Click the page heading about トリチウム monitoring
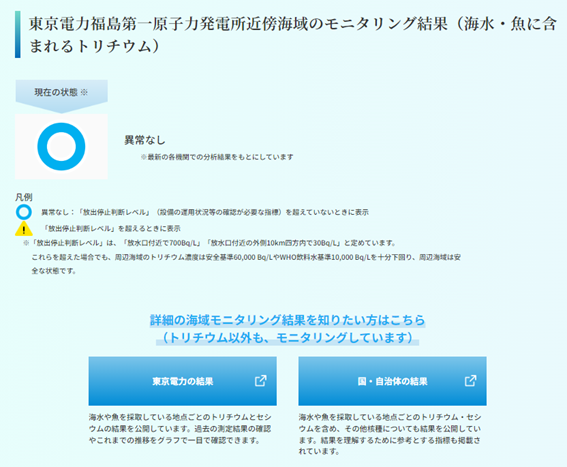The width and height of the screenshot is (567, 467). click(x=292, y=35)
